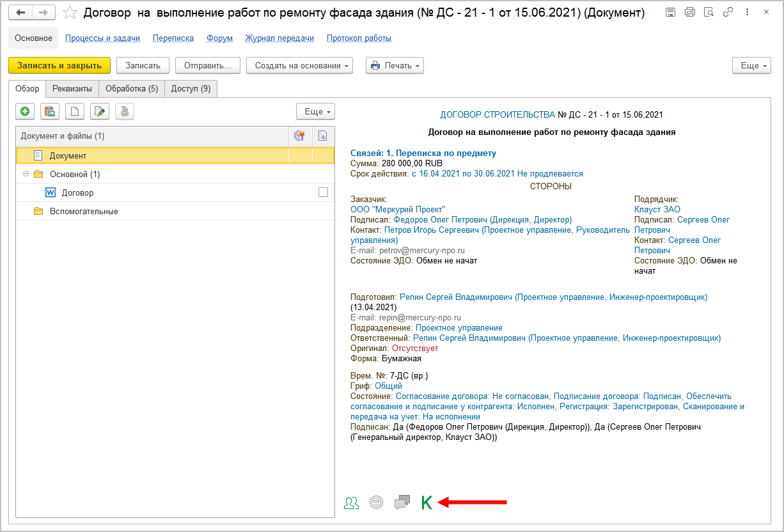Switch to the Основное section

point(33,38)
